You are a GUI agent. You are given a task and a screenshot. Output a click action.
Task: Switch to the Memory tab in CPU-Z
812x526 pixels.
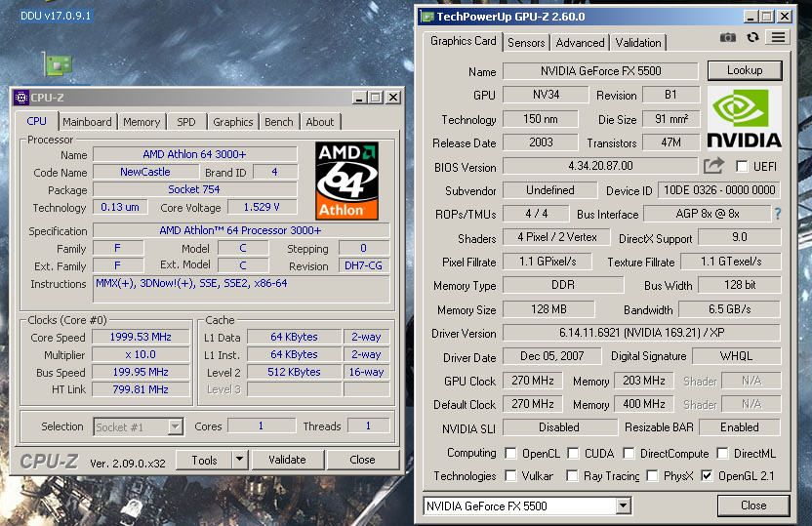pos(142,122)
